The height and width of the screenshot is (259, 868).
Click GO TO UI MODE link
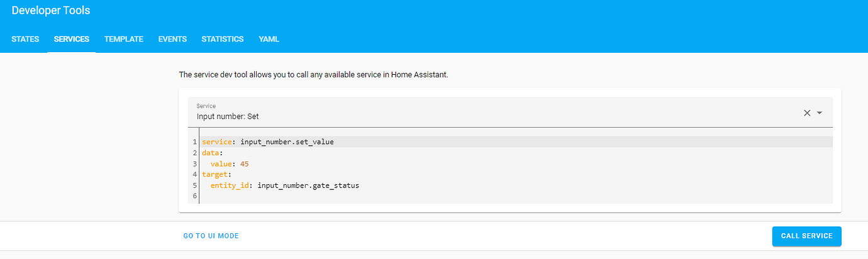click(x=211, y=236)
